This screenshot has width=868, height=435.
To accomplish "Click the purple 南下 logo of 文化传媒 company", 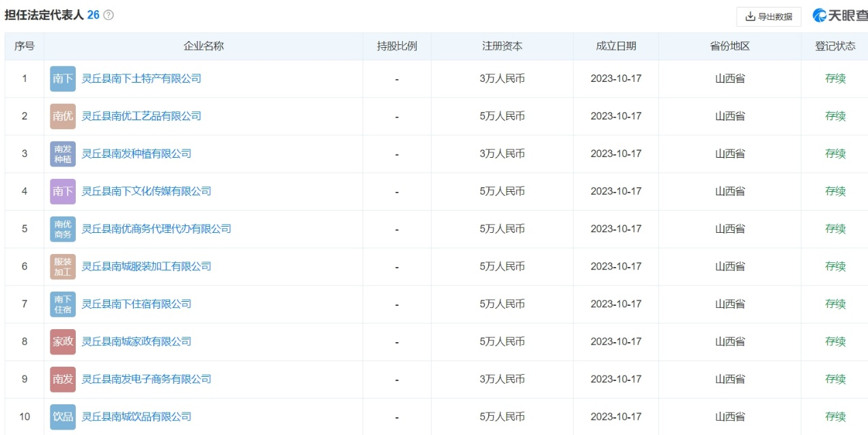I will (63, 191).
